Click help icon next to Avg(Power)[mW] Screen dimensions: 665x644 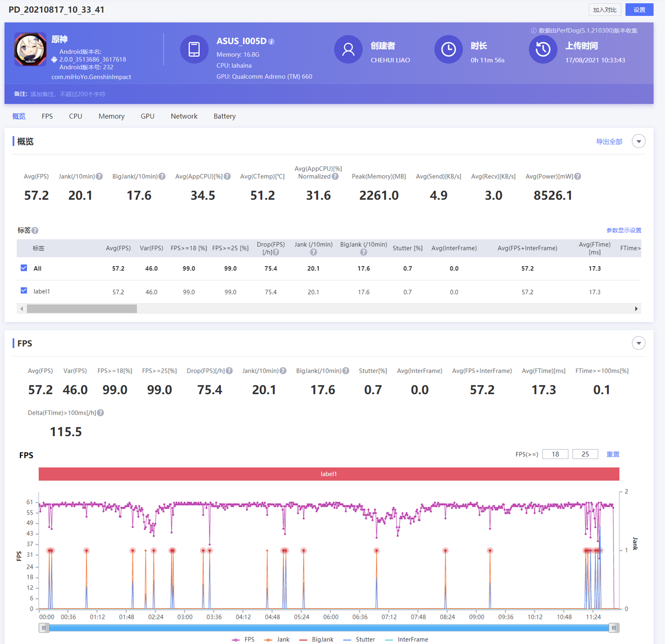578,176
